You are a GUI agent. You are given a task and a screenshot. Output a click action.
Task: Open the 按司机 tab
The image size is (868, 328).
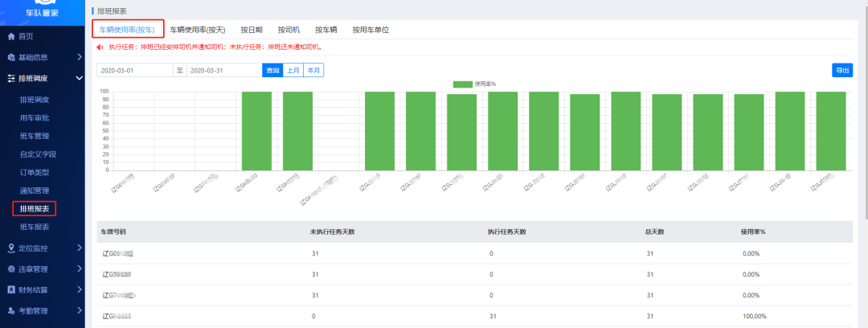click(x=290, y=30)
